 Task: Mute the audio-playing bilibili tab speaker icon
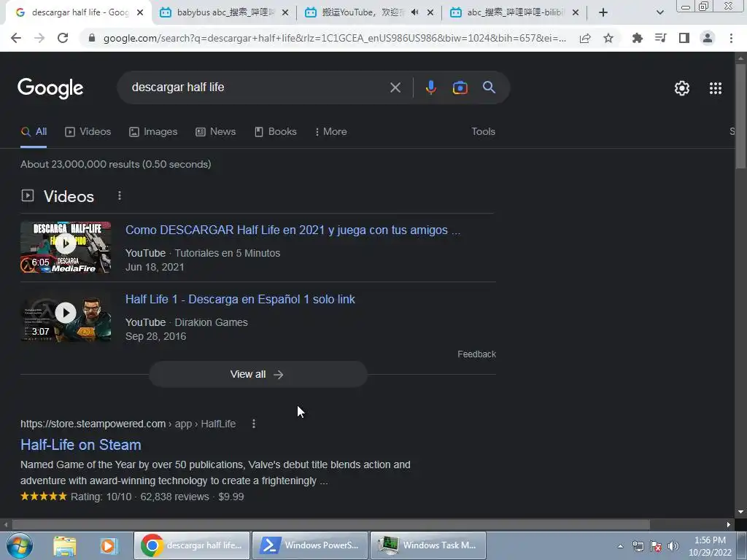pos(415,12)
